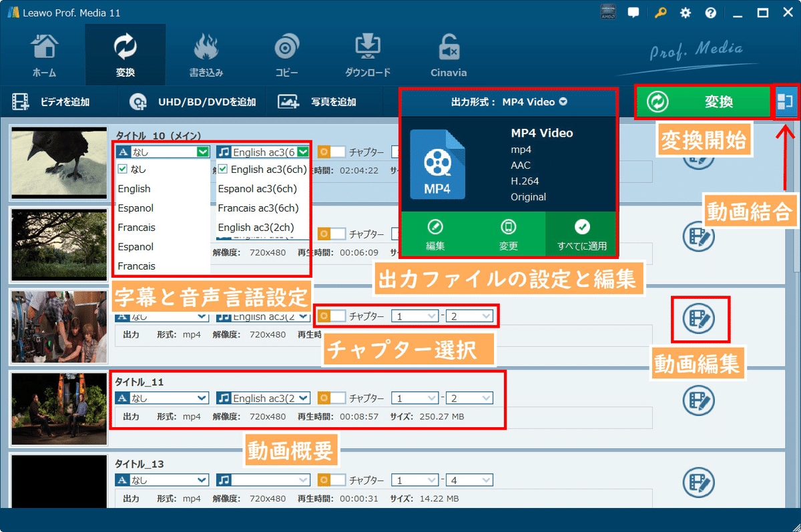Start conversion with the green 変換 button

tap(702, 102)
